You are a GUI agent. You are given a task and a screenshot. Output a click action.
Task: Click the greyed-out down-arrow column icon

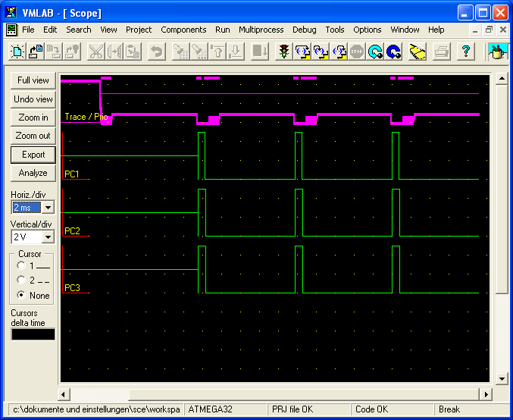point(260,52)
